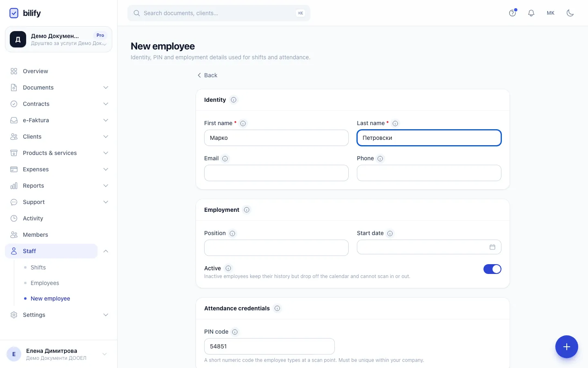588x368 pixels.
Task: Click info icon beside Start date label
Action: [390, 233]
